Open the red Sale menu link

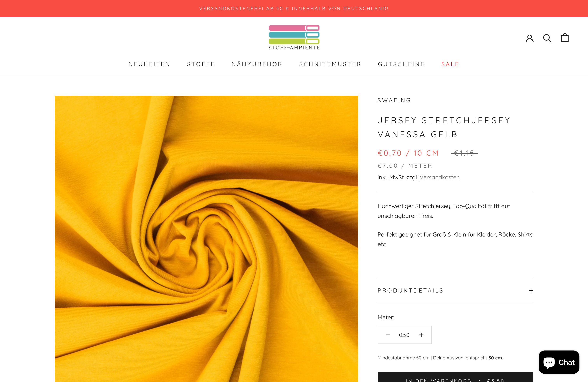(450, 64)
